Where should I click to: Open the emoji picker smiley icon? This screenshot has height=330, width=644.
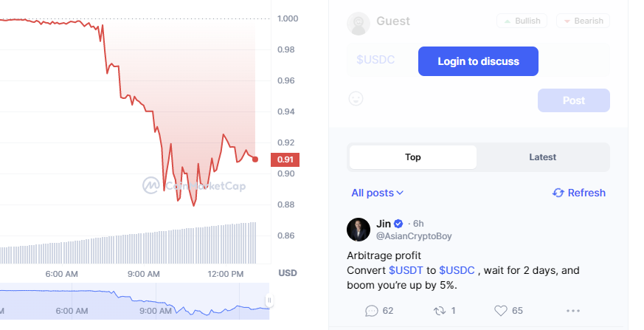click(356, 98)
